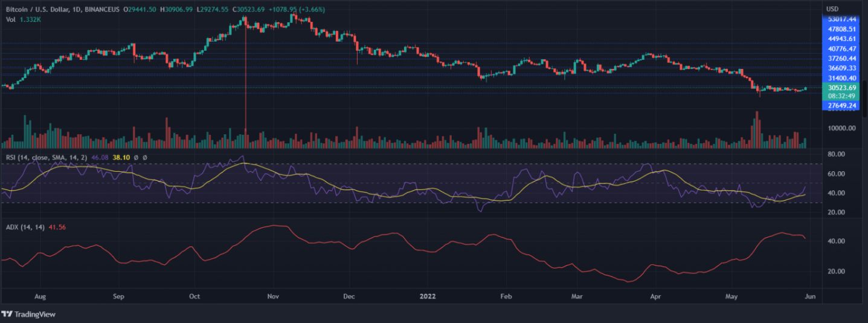Click the 31400.40 price label

click(841, 78)
